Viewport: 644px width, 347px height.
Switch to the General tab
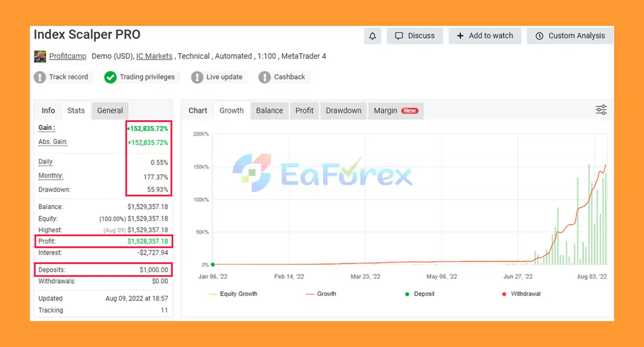pyautogui.click(x=110, y=111)
